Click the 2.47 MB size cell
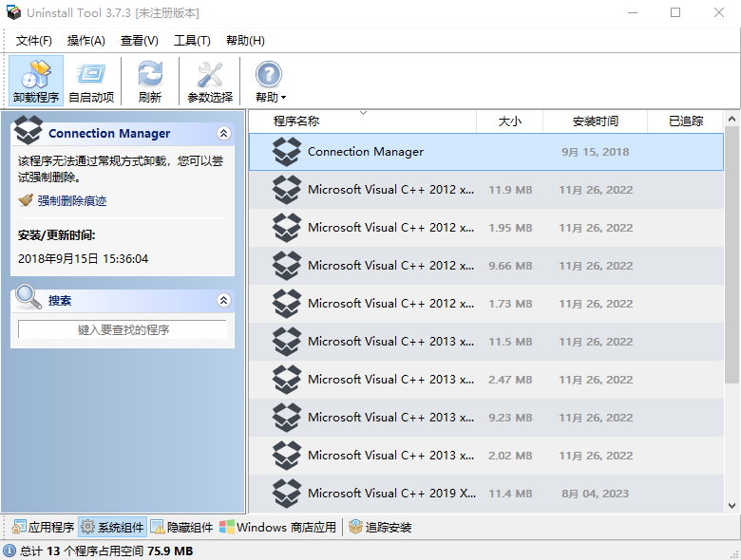The image size is (741, 560). click(x=510, y=380)
